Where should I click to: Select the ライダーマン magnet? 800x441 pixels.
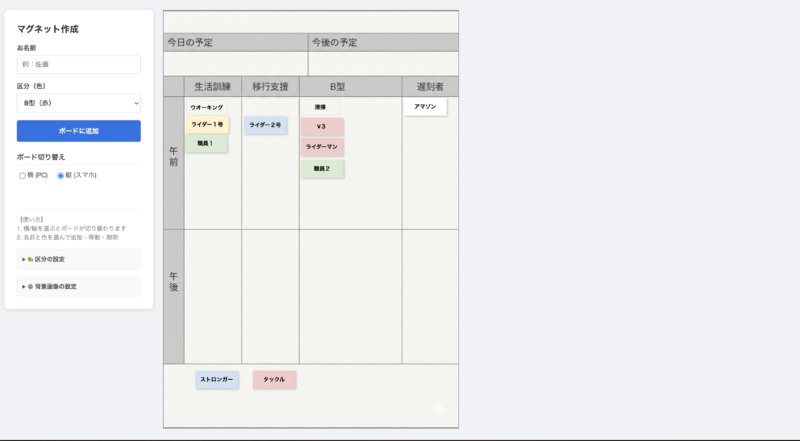(x=322, y=148)
